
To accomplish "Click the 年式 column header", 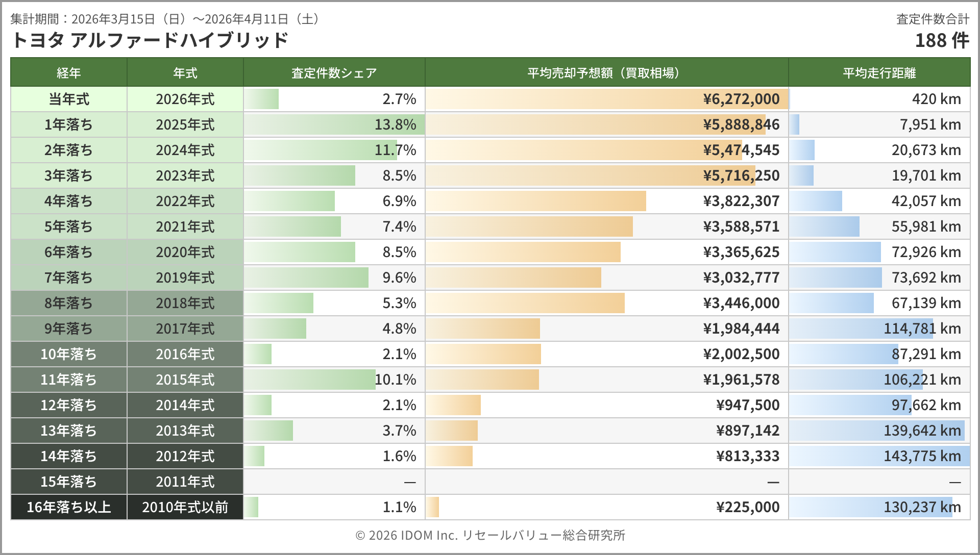I will coord(185,73).
